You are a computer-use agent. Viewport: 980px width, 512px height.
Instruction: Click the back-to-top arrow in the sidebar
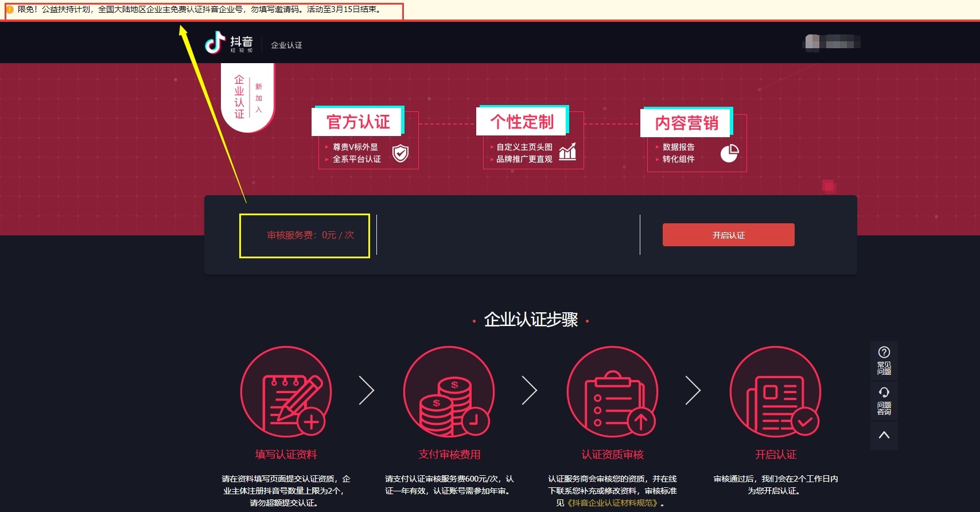(884, 435)
